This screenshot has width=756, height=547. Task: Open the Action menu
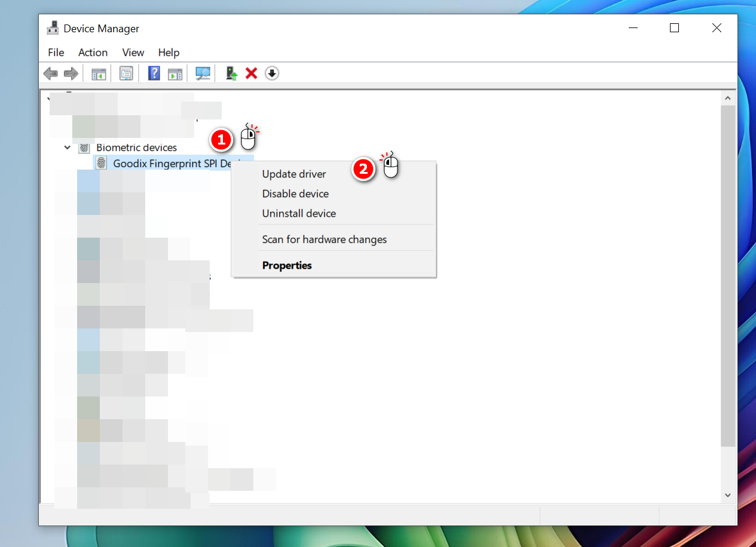coord(93,53)
